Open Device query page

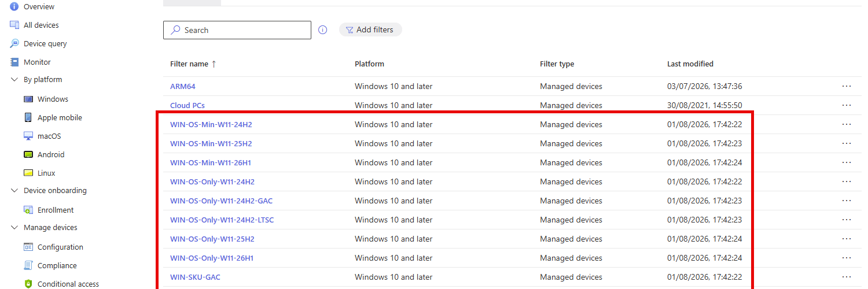[45, 43]
